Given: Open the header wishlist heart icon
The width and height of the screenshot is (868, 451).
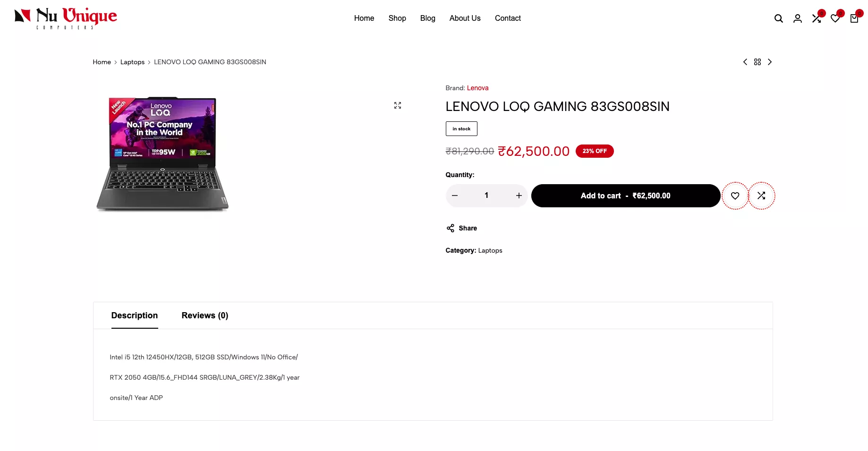Looking at the screenshot, I should point(835,18).
